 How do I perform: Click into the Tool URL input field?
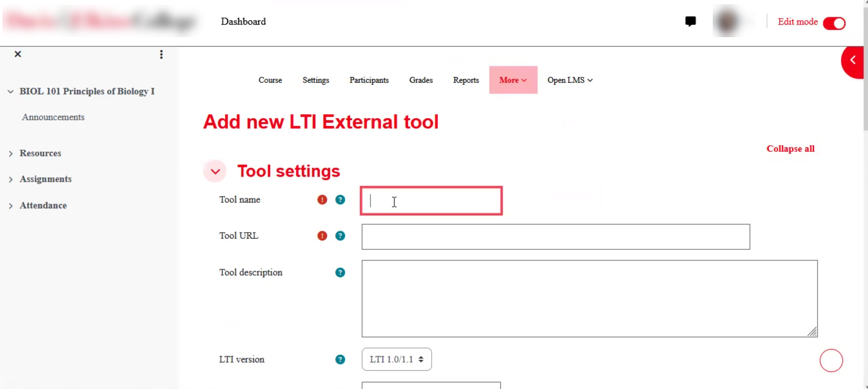click(x=555, y=237)
